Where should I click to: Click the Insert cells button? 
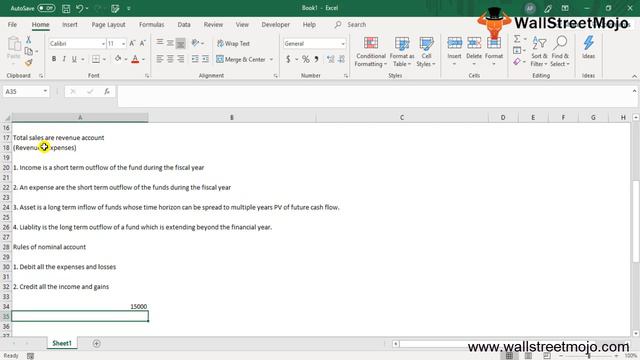click(454, 52)
